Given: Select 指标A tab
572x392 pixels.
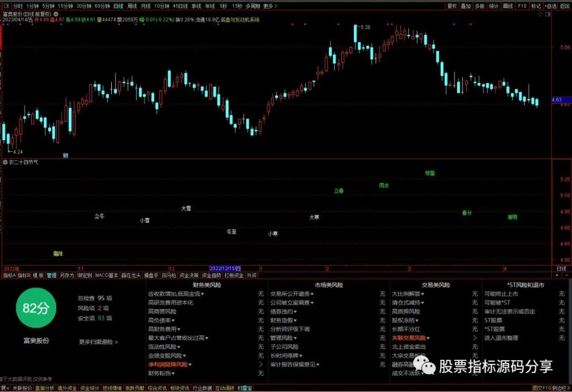Looking at the screenshot, I should tap(9, 276).
